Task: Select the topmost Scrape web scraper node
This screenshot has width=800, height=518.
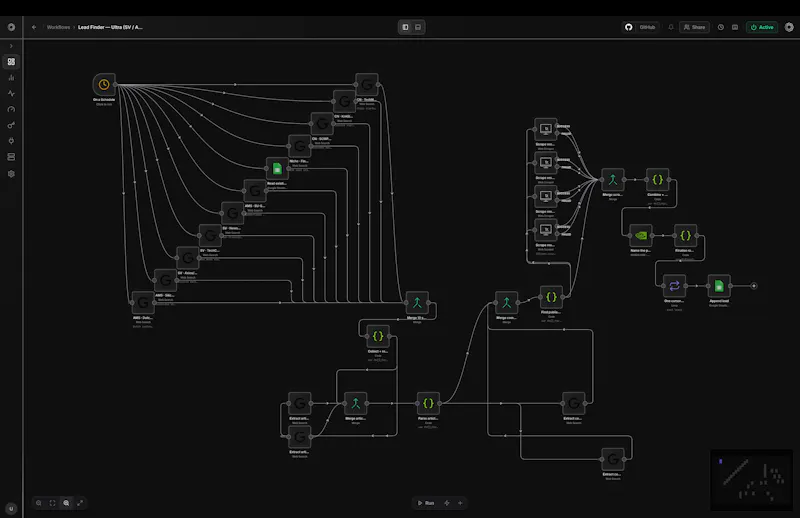Action: point(545,129)
